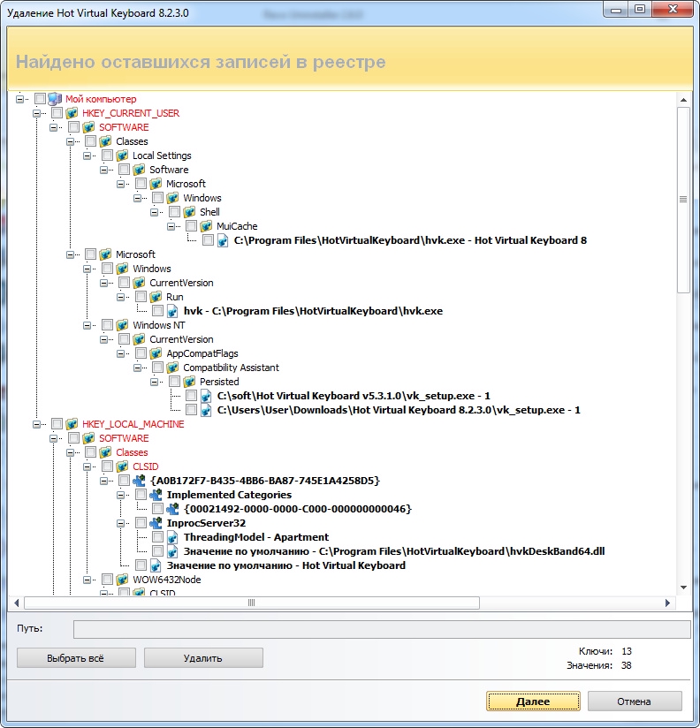Click the HKEY_CURRENT_USER registry folder icon
This screenshot has height=728, width=700.
click(x=72, y=113)
